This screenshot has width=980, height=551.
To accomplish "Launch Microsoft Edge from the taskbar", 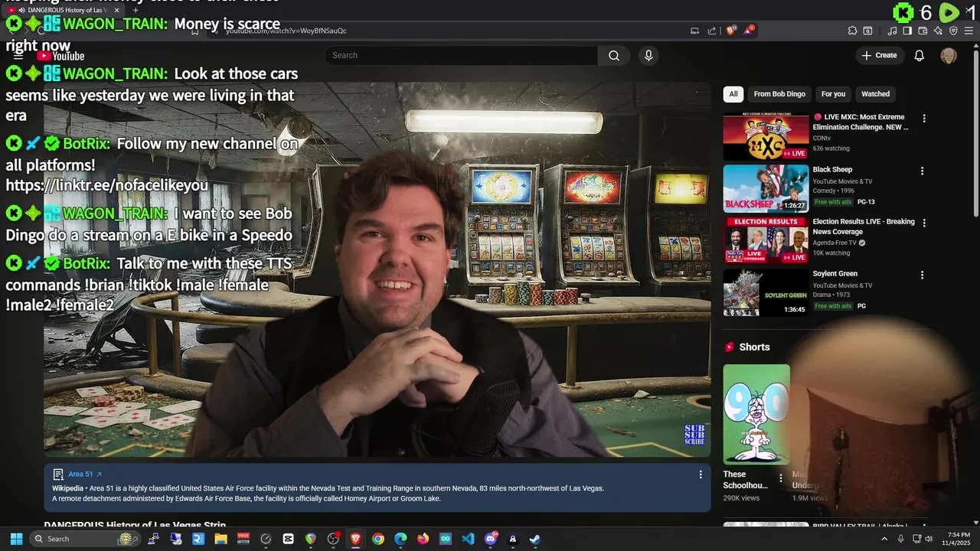I will [400, 539].
